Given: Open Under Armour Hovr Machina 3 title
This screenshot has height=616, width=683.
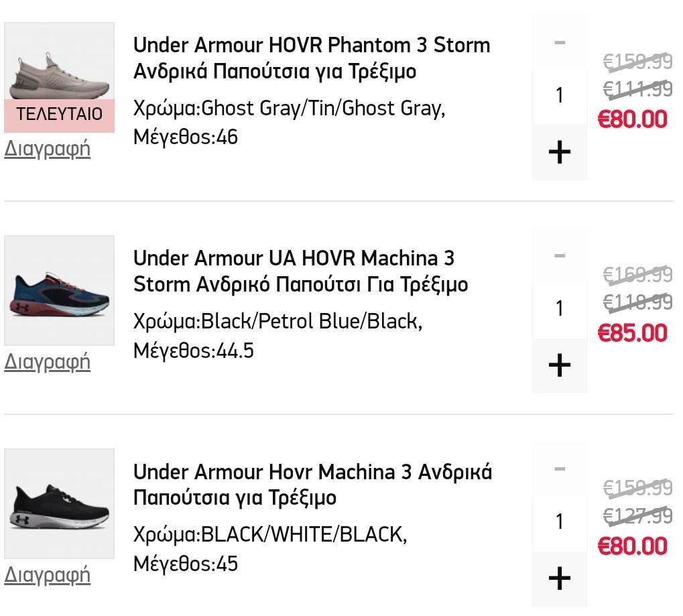Looking at the screenshot, I should click(x=312, y=485).
